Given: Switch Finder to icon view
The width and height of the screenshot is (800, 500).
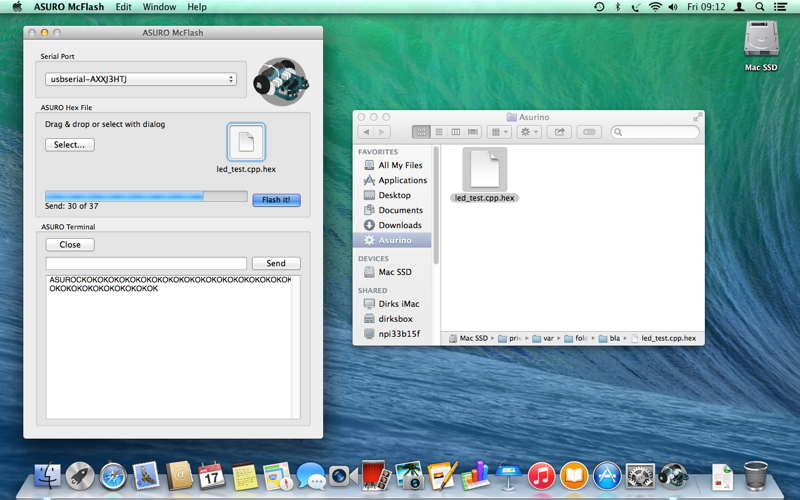Looking at the screenshot, I should [x=421, y=132].
